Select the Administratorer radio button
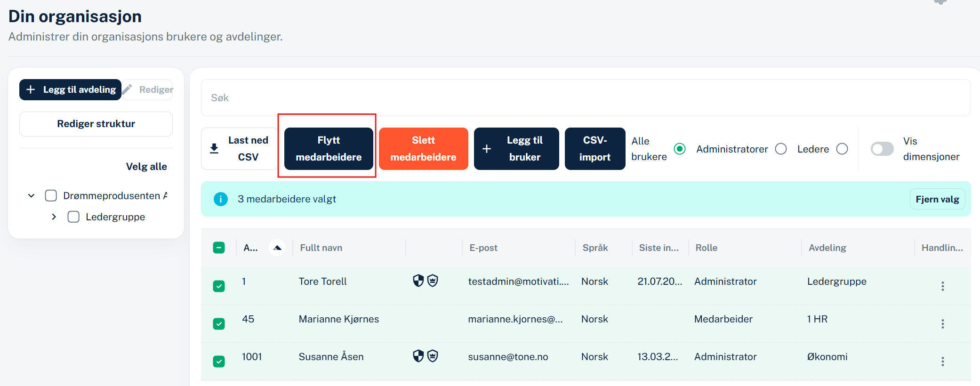Image resolution: width=980 pixels, height=386 pixels. pos(781,149)
